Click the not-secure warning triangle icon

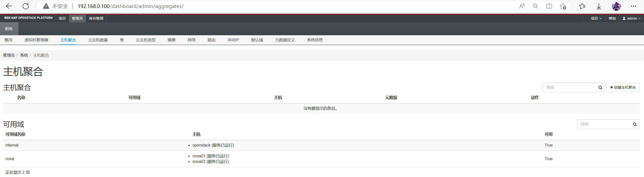point(46,6)
